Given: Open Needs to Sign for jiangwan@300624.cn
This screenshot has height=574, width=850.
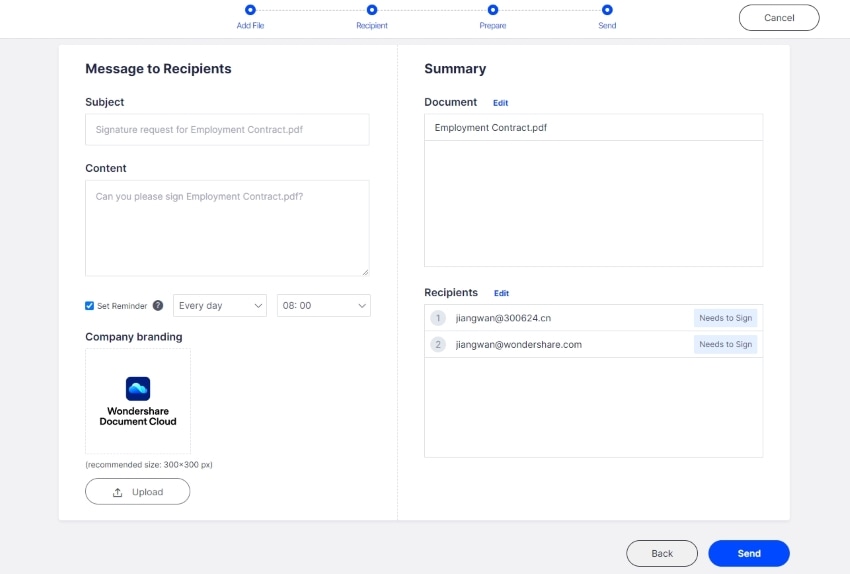Looking at the screenshot, I should pyautogui.click(x=725, y=318).
